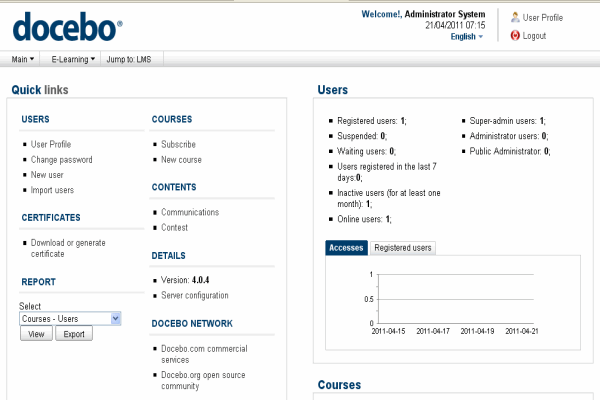Select the Accesses chart tab
Image resolution: width=600 pixels, height=400 pixels.
pos(346,247)
